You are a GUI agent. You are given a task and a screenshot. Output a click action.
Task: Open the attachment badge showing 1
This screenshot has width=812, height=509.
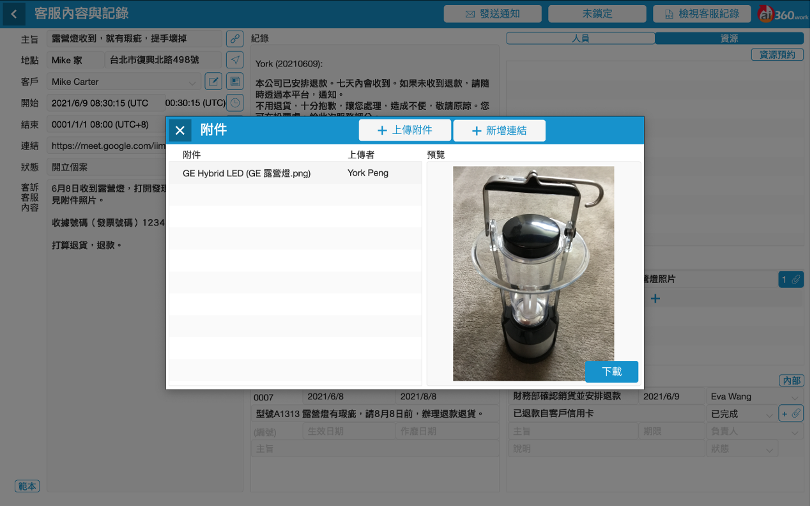point(790,279)
